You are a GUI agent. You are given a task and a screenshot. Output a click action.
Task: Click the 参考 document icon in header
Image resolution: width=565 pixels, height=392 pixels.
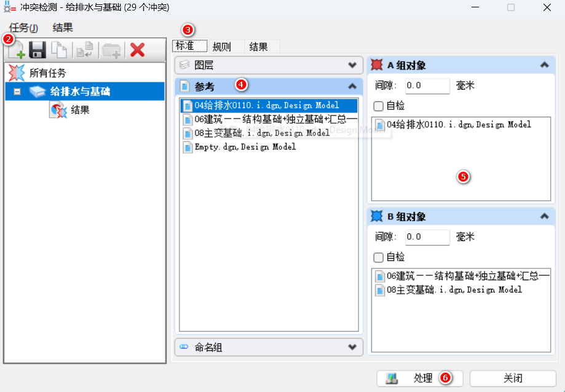[185, 87]
